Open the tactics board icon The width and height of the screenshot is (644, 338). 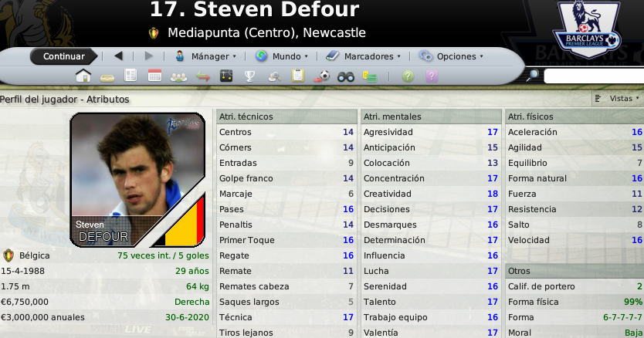pyautogui.click(x=226, y=76)
